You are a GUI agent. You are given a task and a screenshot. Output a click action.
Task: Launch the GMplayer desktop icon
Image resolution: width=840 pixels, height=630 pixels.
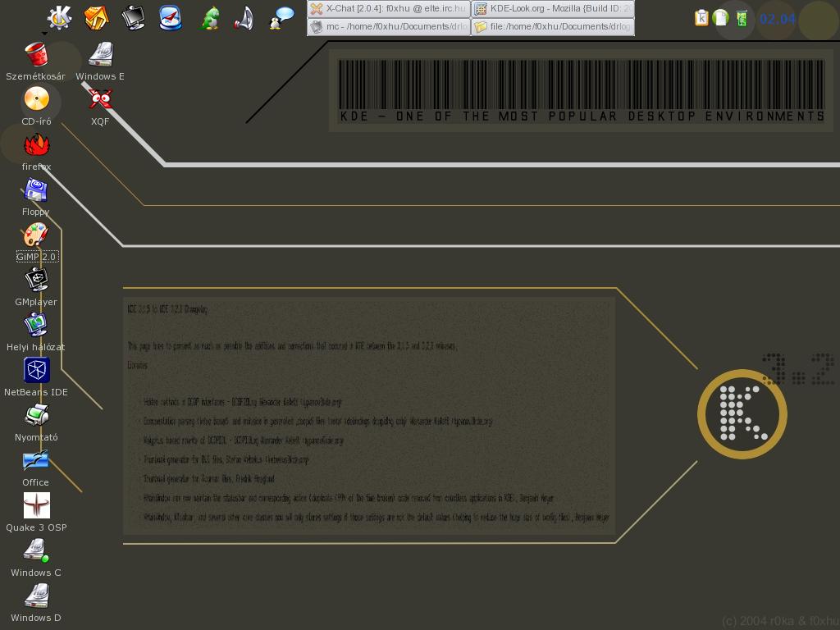click(x=36, y=280)
